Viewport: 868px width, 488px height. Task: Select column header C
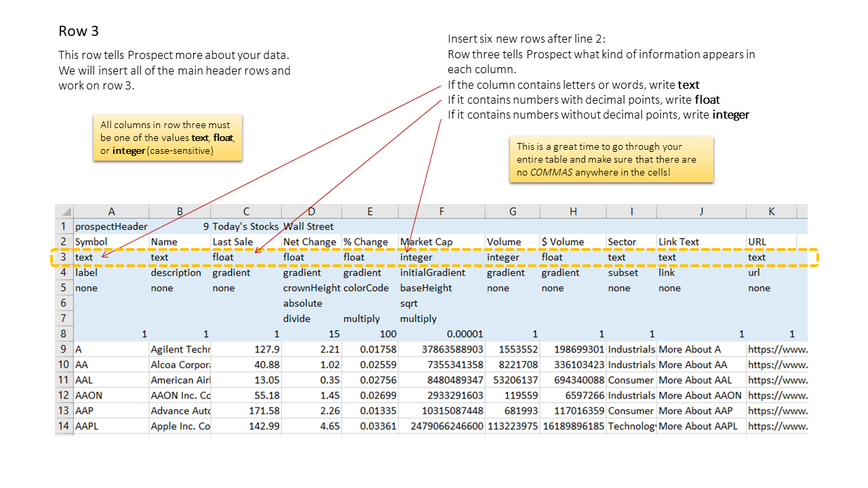click(246, 211)
